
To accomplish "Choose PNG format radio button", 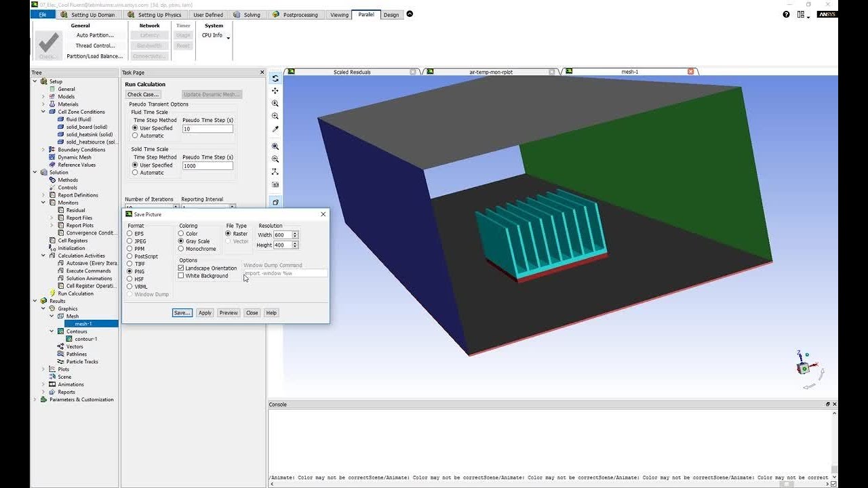I will [130, 271].
